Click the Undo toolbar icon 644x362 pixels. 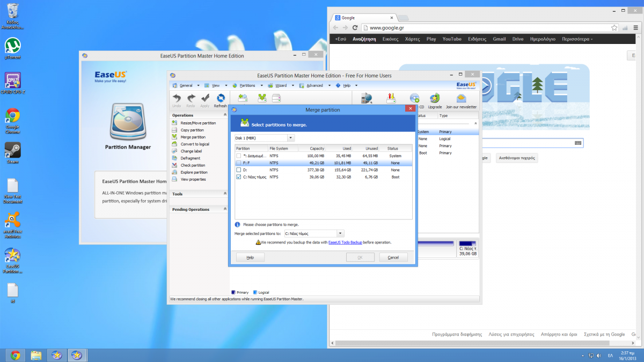coord(177,98)
